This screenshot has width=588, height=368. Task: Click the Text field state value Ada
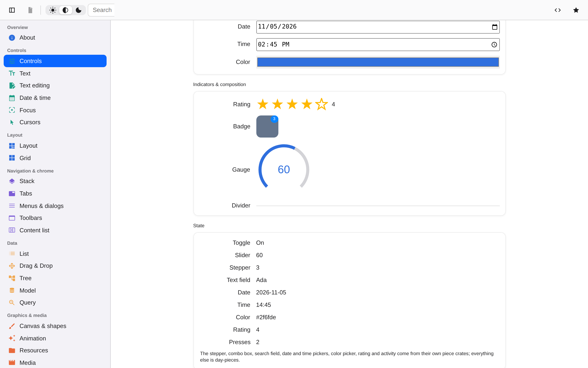(261, 280)
